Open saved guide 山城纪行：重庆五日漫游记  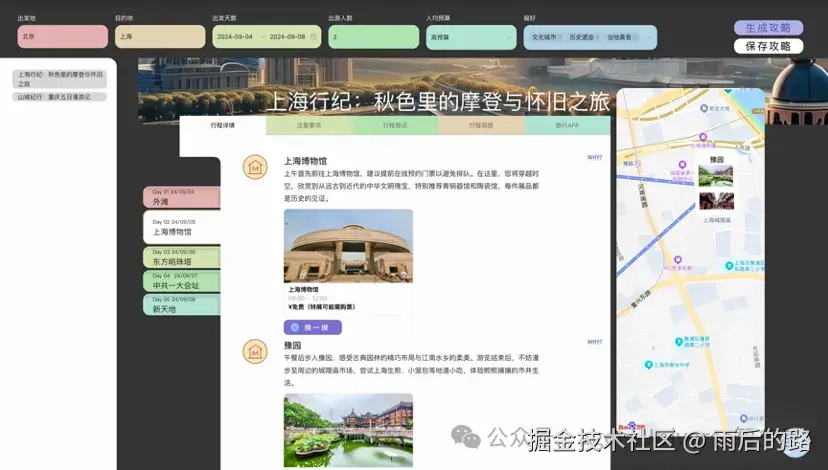tap(60, 97)
